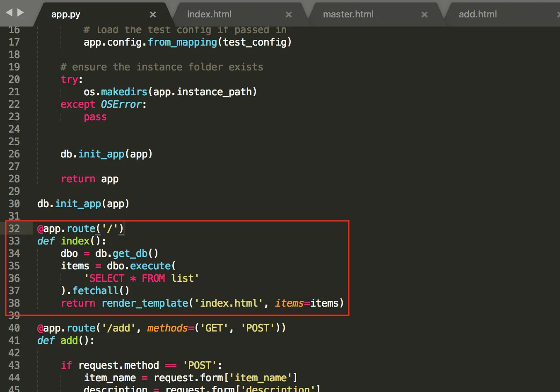
Task: Click the from_mapping method name
Action: tap(182, 42)
